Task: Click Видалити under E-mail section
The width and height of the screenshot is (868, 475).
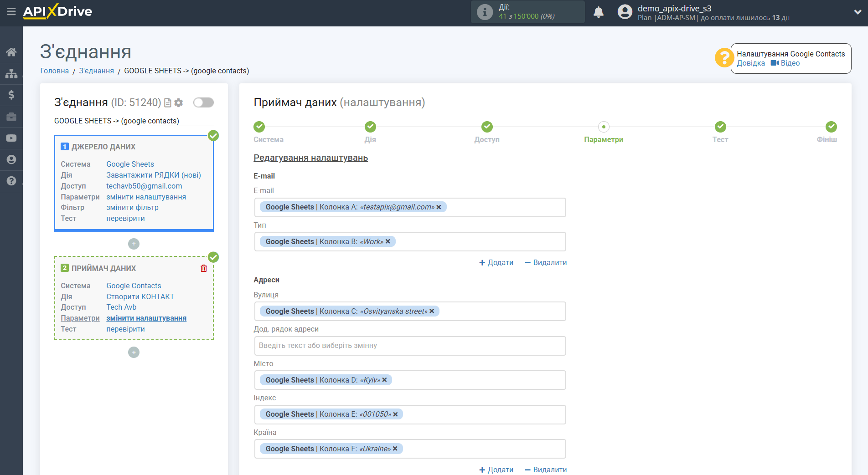Action: pyautogui.click(x=546, y=263)
